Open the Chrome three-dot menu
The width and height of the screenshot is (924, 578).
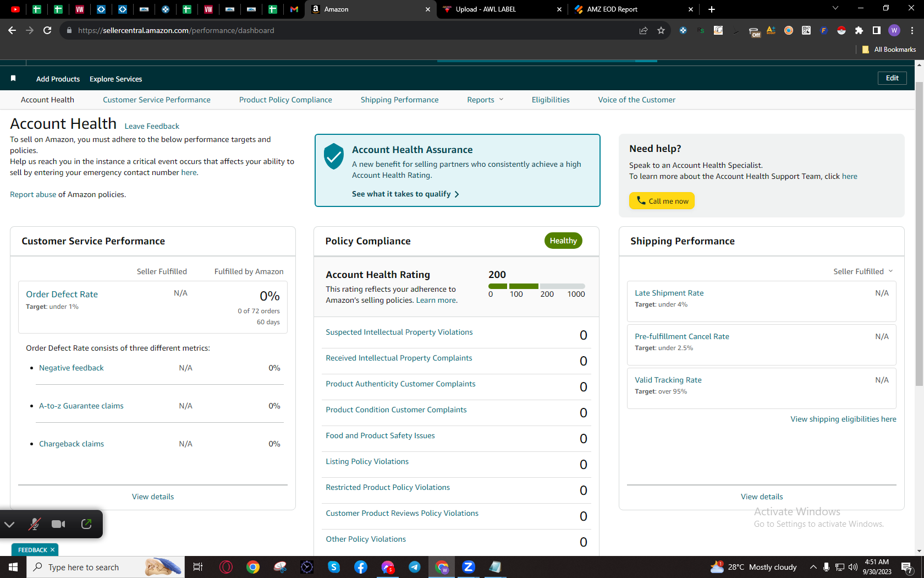point(912,30)
